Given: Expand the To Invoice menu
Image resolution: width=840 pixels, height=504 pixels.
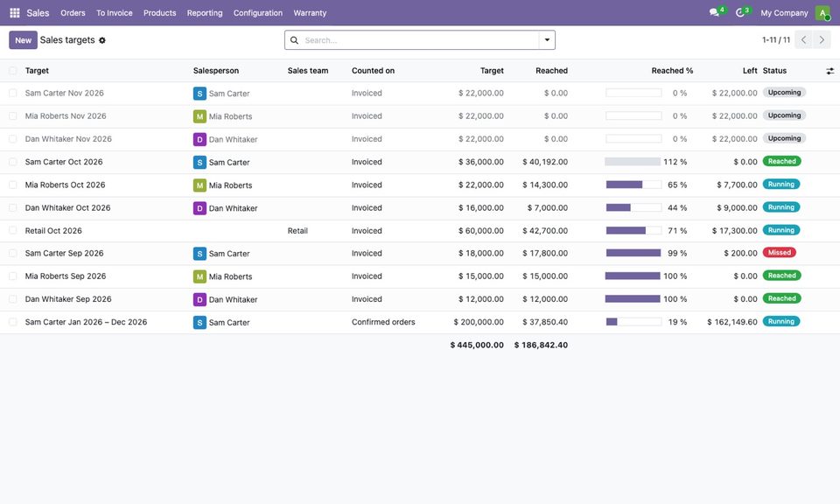Looking at the screenshot, I should click(x=114, y=13).
